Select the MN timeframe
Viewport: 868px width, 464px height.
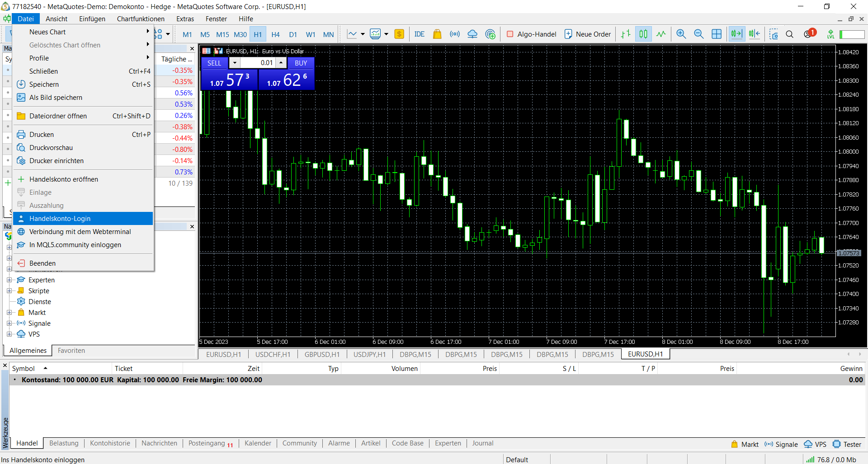tap(328, 34)
